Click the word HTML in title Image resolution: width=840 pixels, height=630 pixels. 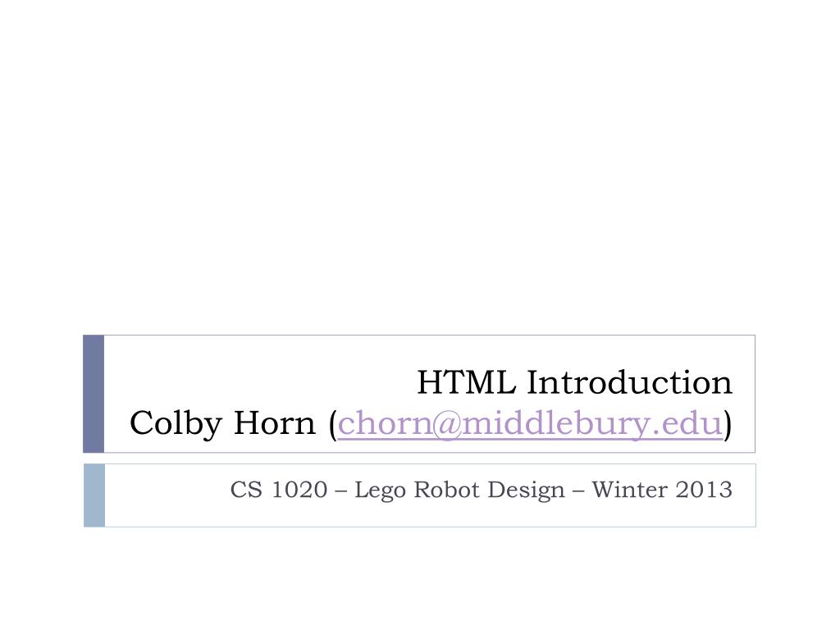467,382
